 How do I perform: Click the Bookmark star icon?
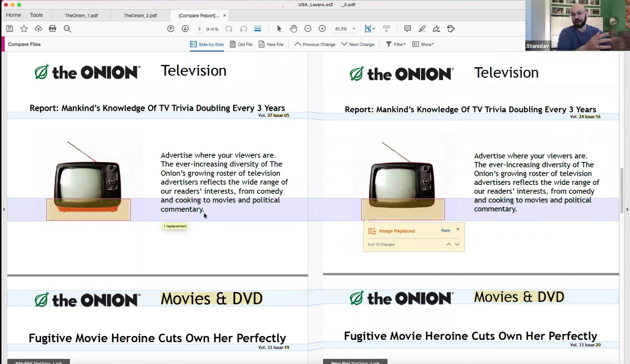pyautogui.click(x=24, y=29)
